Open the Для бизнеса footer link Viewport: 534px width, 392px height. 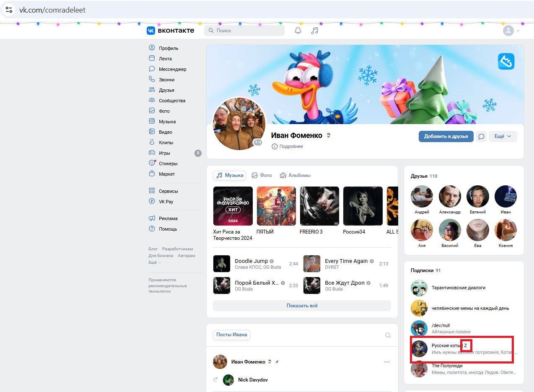click(x=161, y=256)
